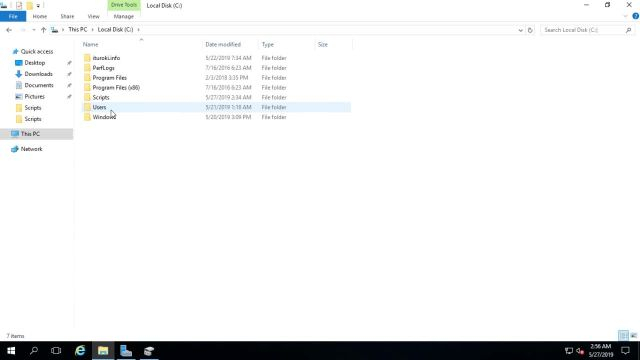The image size is (640, 360).
Task: Switch to the Home ribbon tab
Action: (40, 16)
